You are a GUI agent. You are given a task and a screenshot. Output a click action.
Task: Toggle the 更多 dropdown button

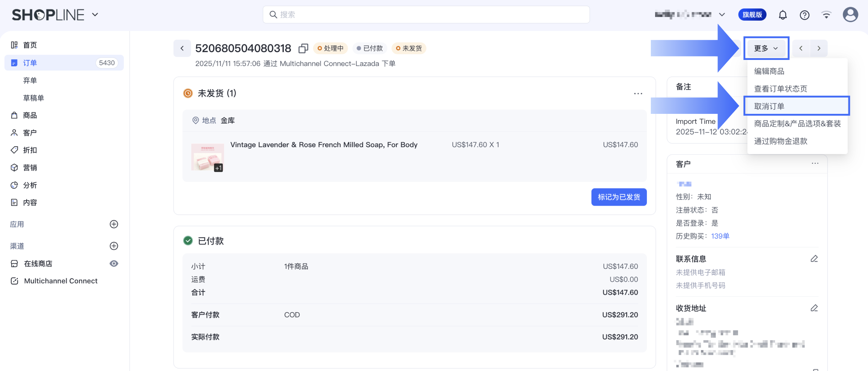pyautogui.click(x=766, y=48)
